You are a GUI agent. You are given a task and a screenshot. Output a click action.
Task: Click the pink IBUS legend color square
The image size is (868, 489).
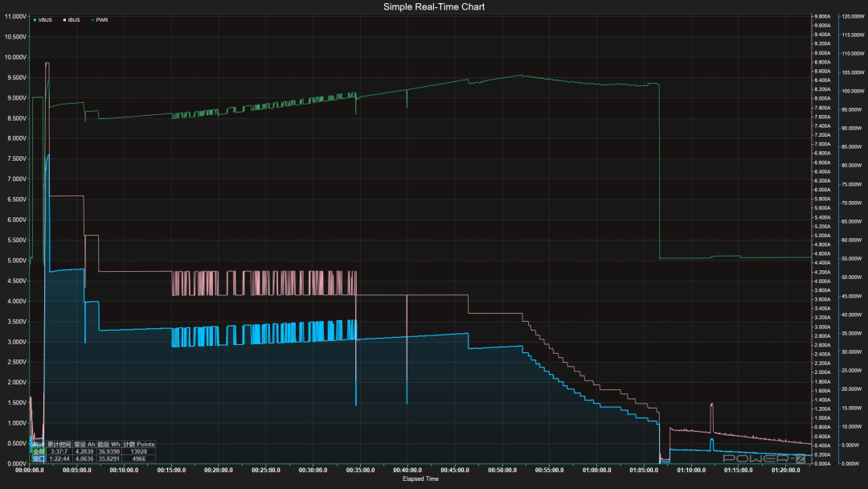click(x=65, y=20)
